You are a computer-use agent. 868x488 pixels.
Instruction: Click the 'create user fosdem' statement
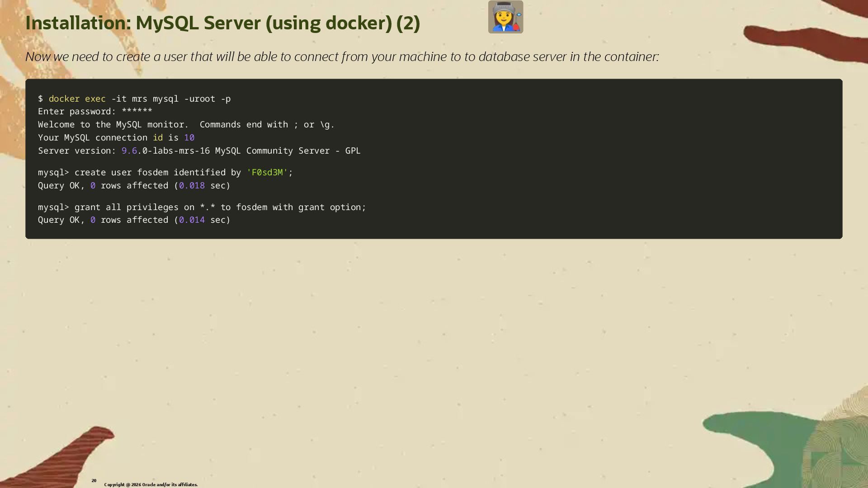coord(121,173)
